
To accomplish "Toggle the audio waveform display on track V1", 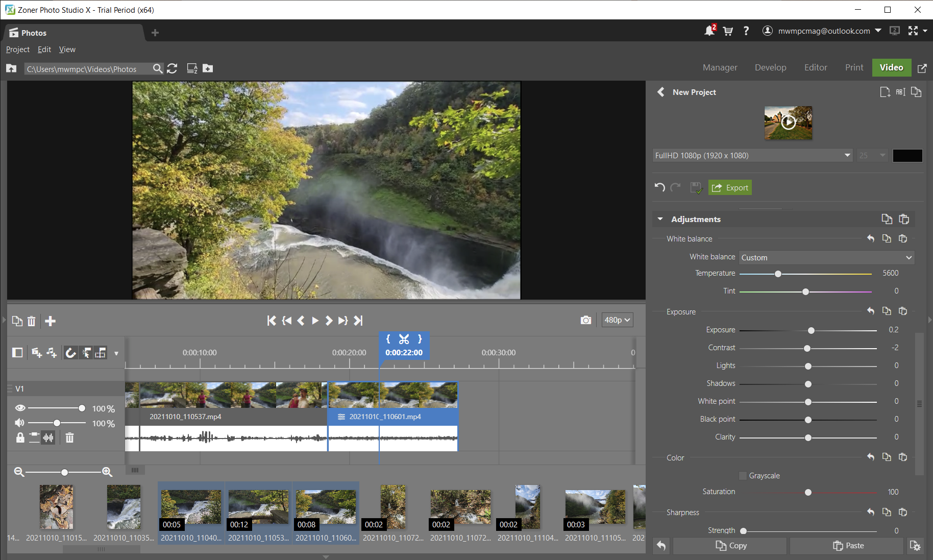I will click(x=47, y=437).
